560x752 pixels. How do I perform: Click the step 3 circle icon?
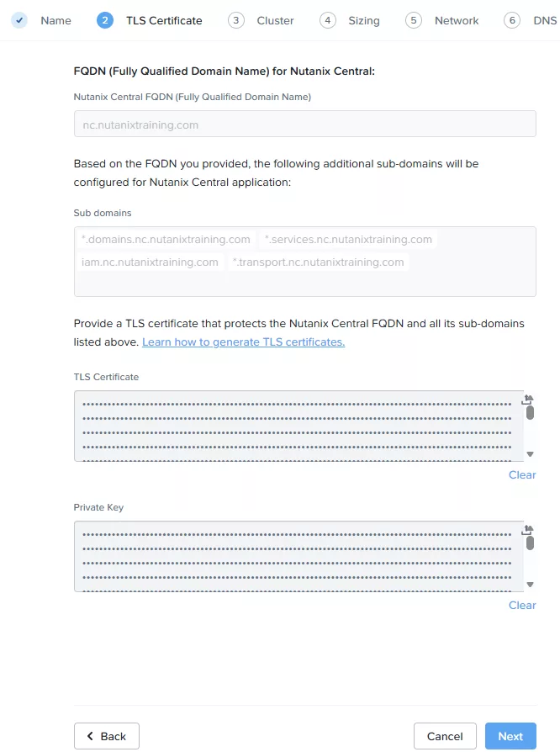tap(236, 20)
